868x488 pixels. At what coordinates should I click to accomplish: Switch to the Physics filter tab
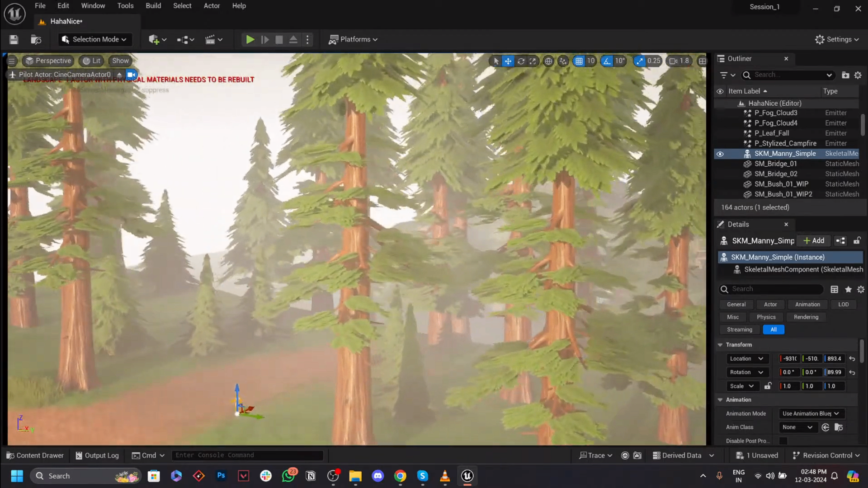tap(766, 317)
